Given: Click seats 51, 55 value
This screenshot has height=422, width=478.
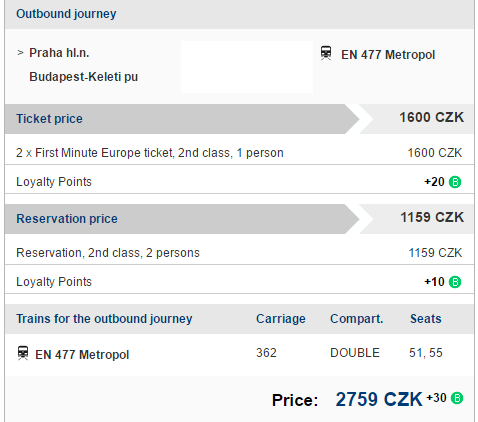Looking at the screenshot, I should [426, 353].
